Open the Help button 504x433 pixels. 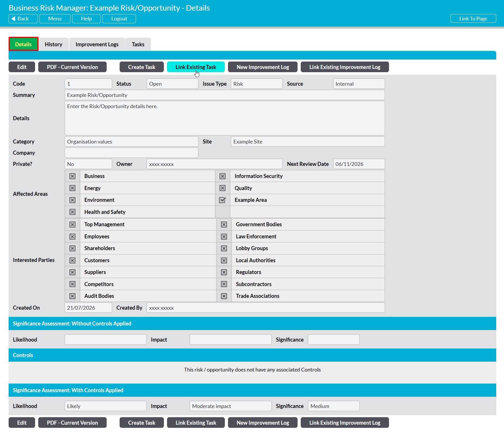[x=86, y=19]
